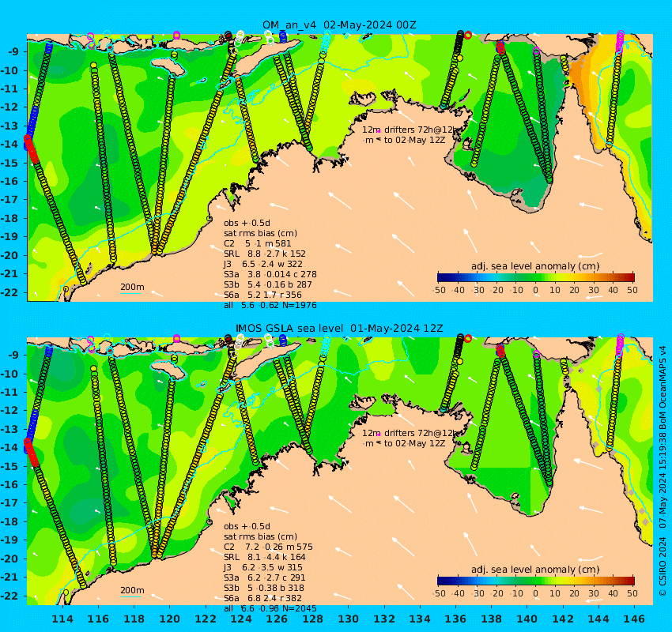The image size is (672, 632).
Task: Click longitude label 120
Action: pyautogui.click(x=170, y=619)
